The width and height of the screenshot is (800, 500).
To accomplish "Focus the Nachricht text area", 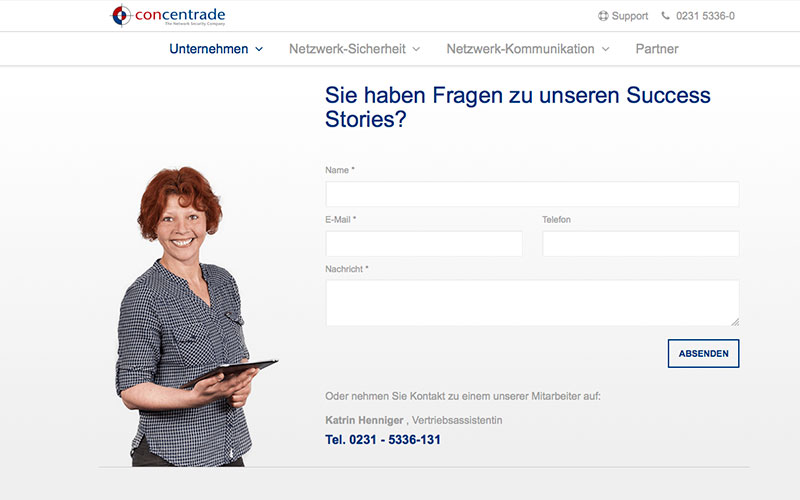I will [x=532, y=303].
